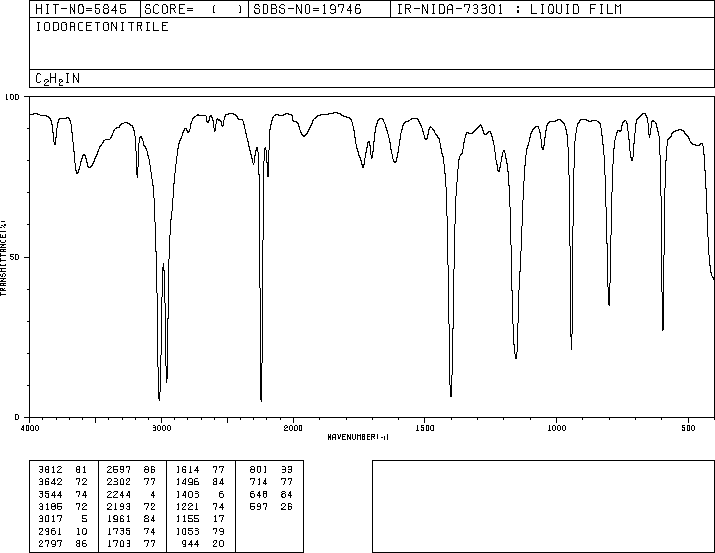Select peak table entry 2961
Viewport: 715px width, 553px height.
coord(48,532)
